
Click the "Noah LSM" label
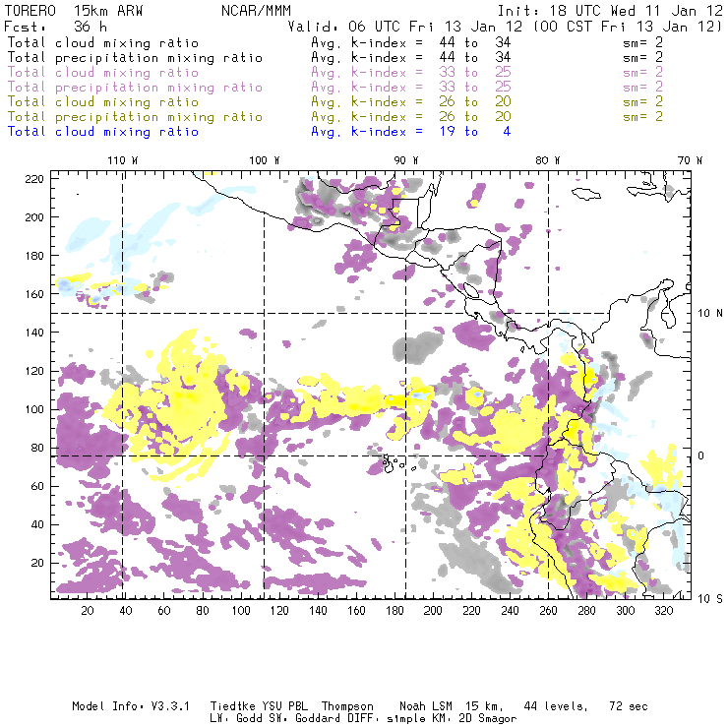(x=426, y=706)
